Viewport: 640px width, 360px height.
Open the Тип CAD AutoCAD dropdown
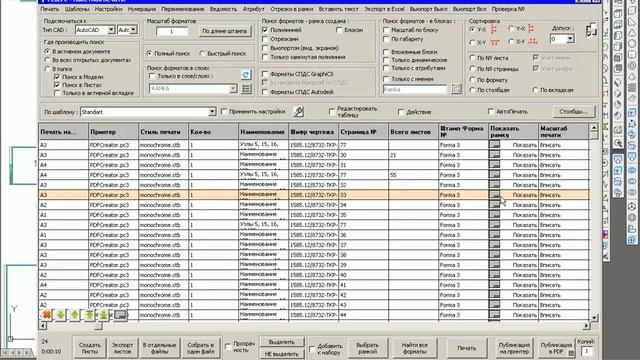click(111, 30)
